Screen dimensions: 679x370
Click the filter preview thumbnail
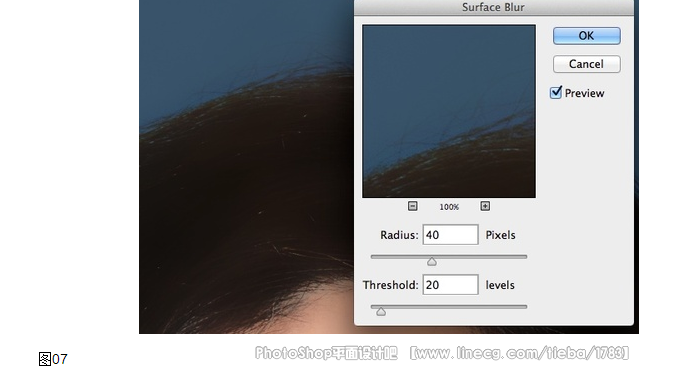click(449, 111)
